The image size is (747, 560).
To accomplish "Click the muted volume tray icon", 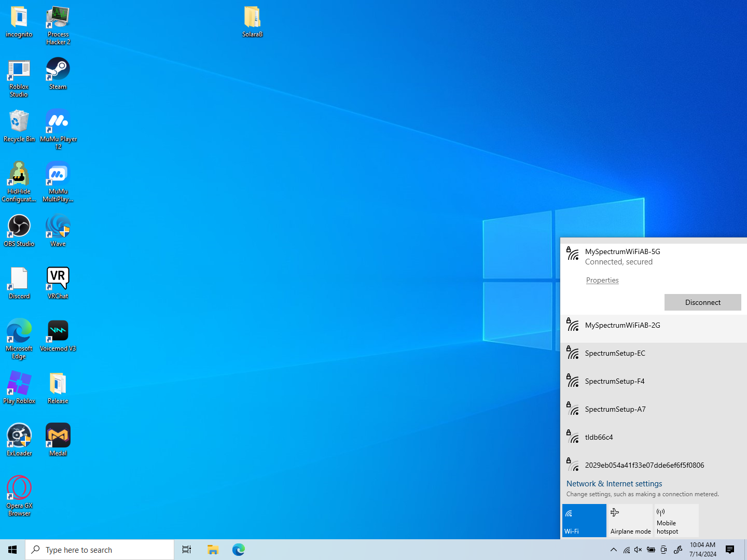I will coord(638,550).
